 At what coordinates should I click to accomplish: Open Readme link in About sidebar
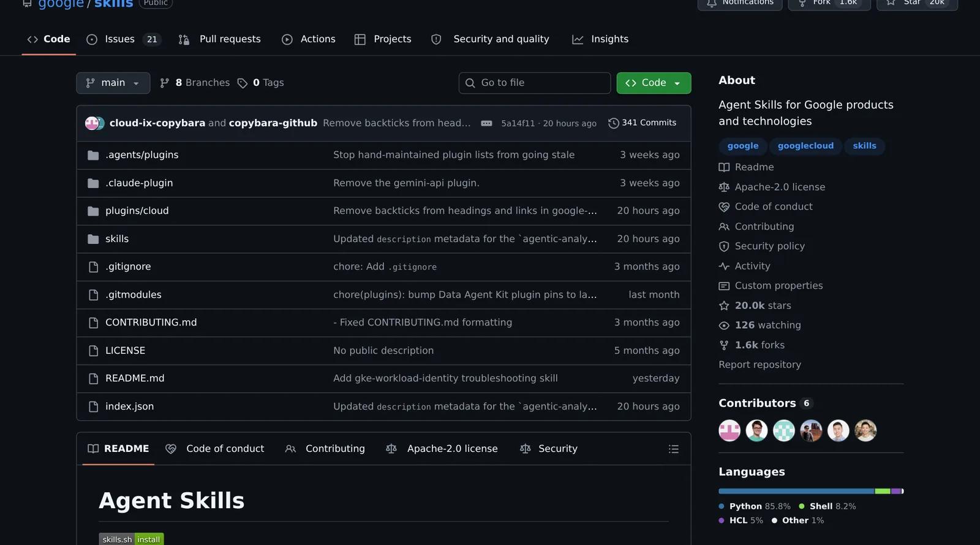pos(747,167)
